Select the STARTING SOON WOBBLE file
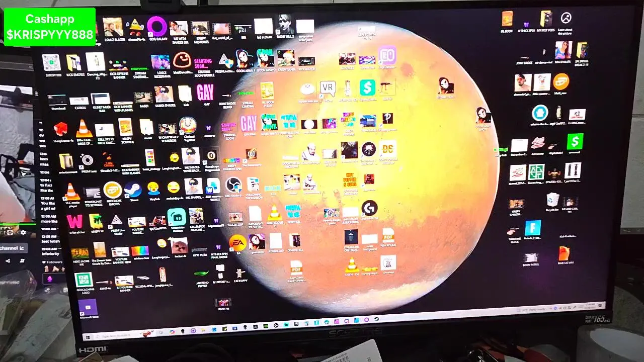 tap(203, 67)
